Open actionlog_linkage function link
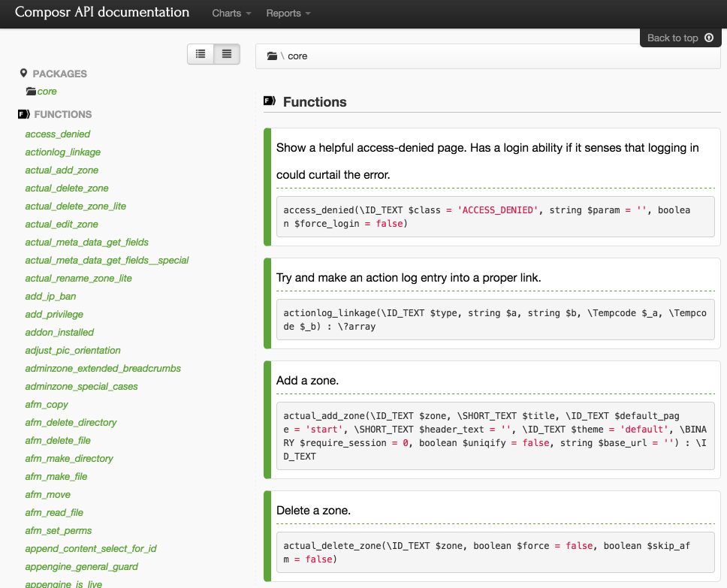This screenshot has width=727, height=588. point(62,152)
